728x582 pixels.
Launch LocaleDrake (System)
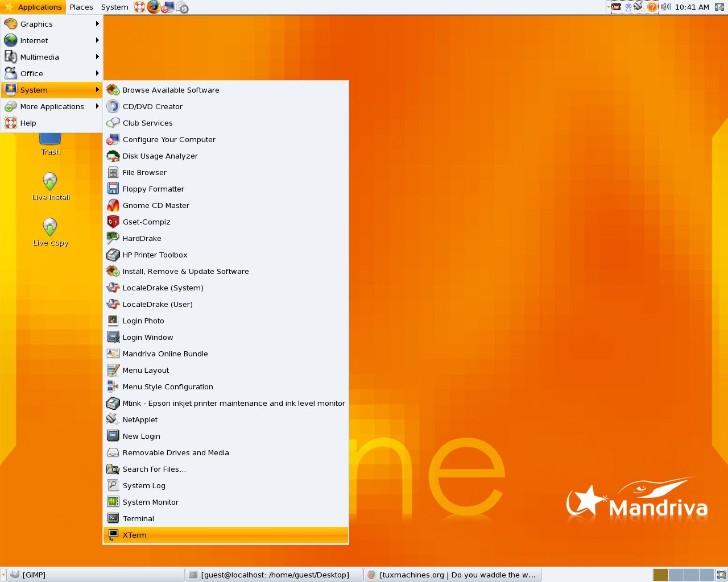pyautogui.click(x=226, y=288)
